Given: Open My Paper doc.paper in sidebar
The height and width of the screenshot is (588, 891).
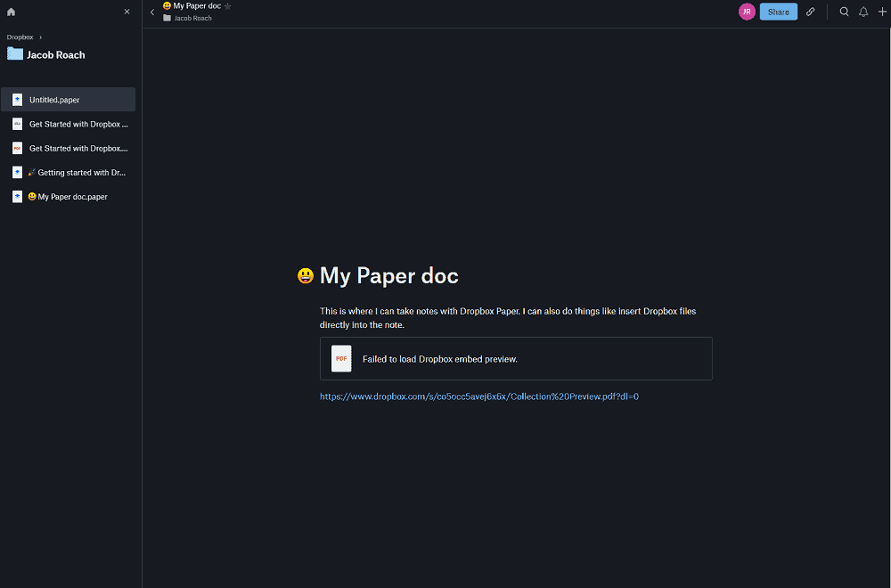Looking at the screenshot, I should [69, 197].
